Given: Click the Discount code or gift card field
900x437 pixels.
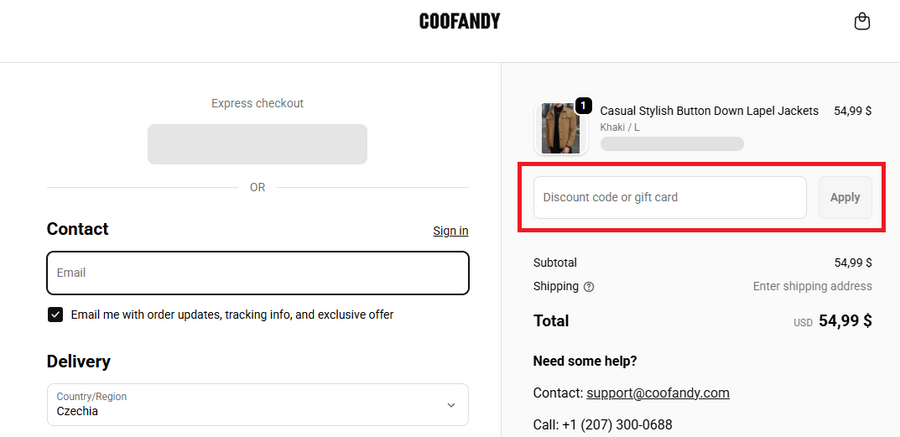Looking at the screenshot, I should coord(669,197).
